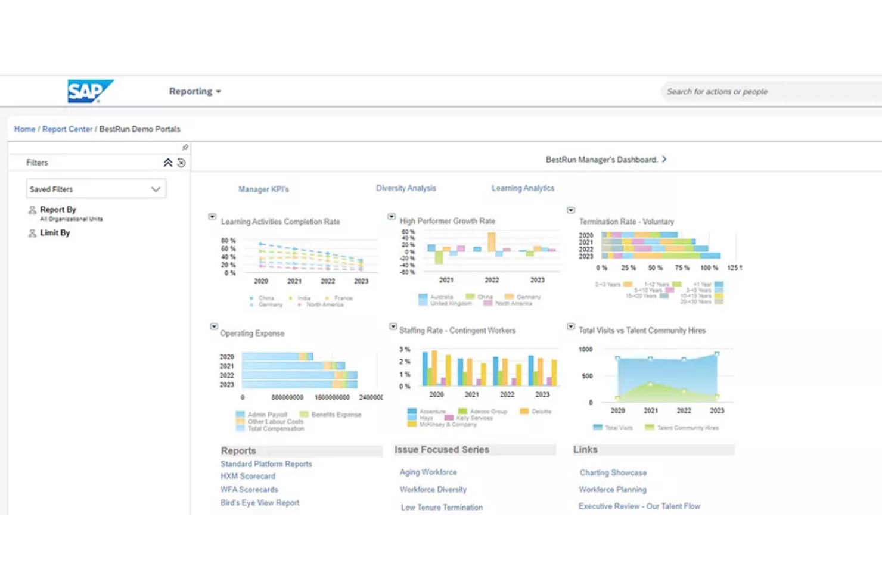Viewport: 882px width, 588px height.
Task: Open High Performer Growth Rate chart menu
Action: [392, 217]
